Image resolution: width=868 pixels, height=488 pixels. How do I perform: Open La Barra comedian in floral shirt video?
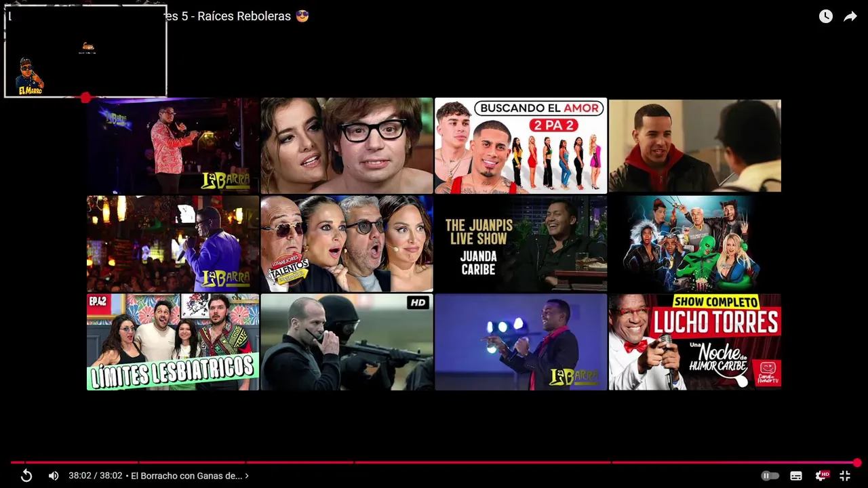click(173, 146)
